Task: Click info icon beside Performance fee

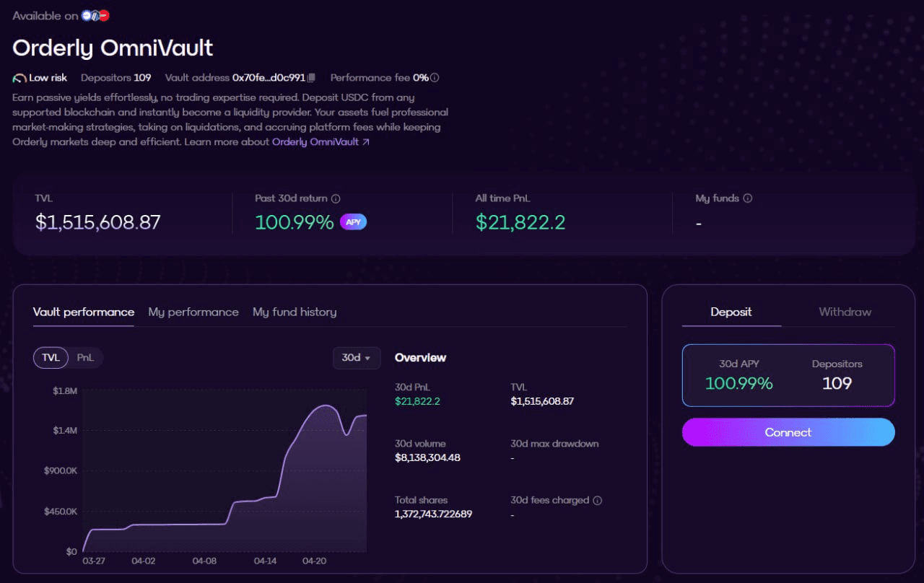Action: [x=435, y=78]
